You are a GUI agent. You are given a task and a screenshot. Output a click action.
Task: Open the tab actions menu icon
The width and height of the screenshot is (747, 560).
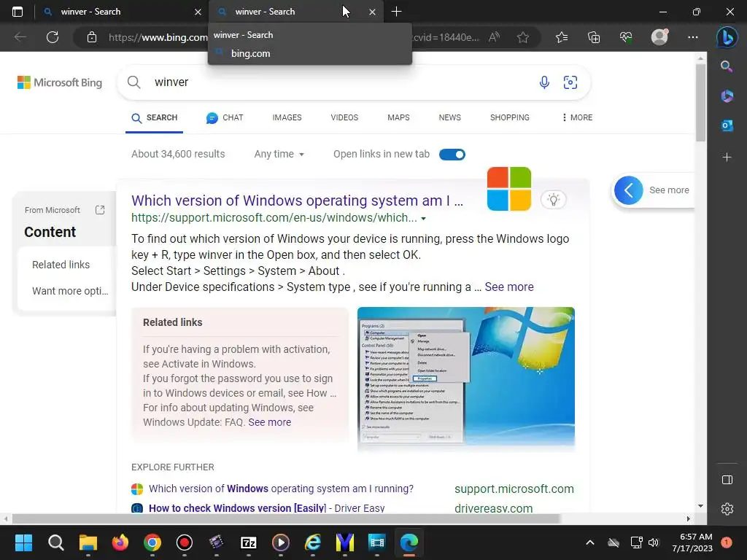point(18,12)
